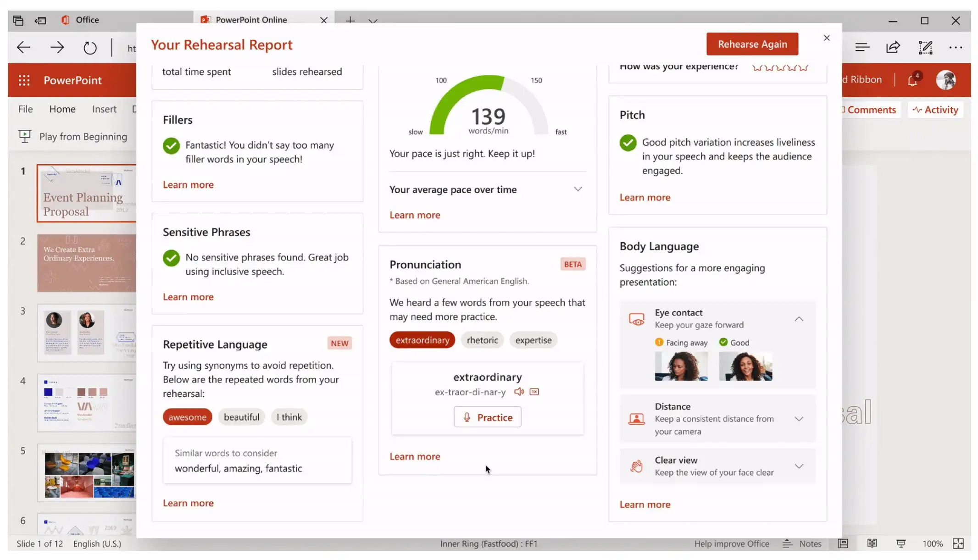The image size is (978, 560).
Task: Expand the Your average pace over time section
Action: pos(578,189)
